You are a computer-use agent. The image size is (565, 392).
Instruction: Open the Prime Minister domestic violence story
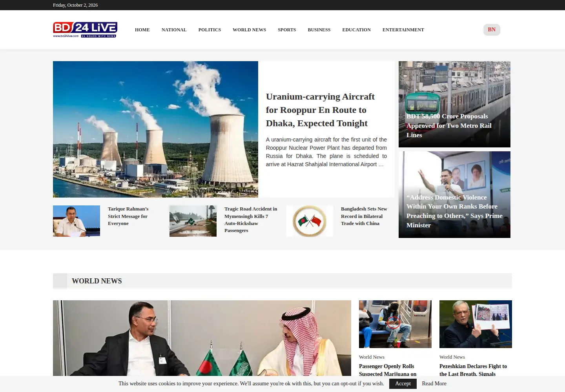point(454,211)
